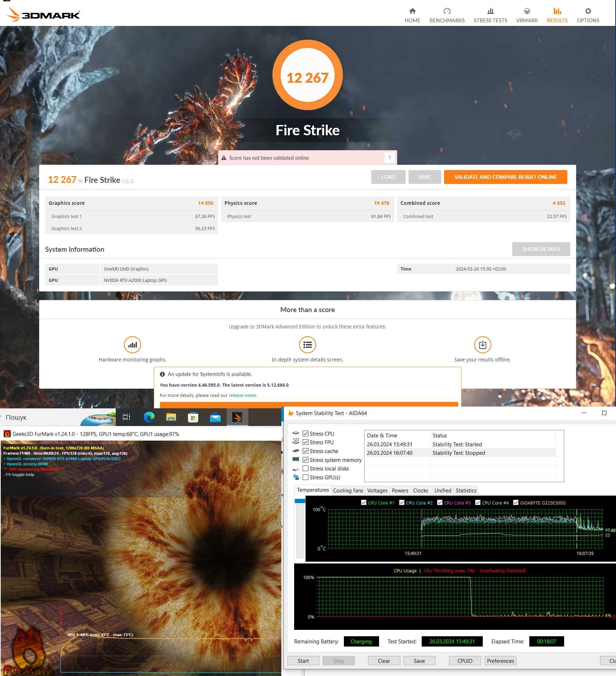Open the release notes link
This screenshot has height=676, width=616.
[242, 395]
